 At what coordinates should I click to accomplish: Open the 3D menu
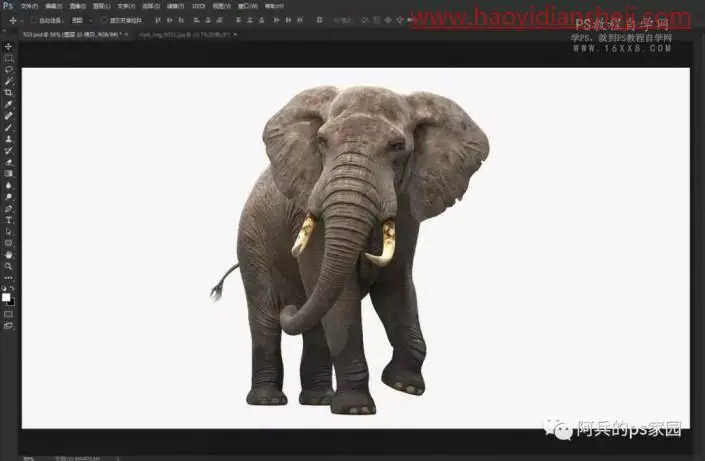(198, 6)
